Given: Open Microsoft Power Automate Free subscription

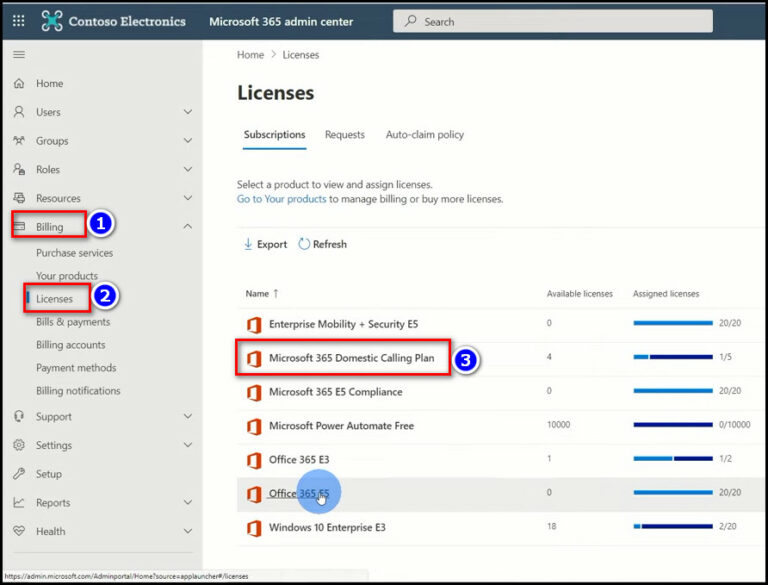Looking at the screenshot, I should 341,426.
